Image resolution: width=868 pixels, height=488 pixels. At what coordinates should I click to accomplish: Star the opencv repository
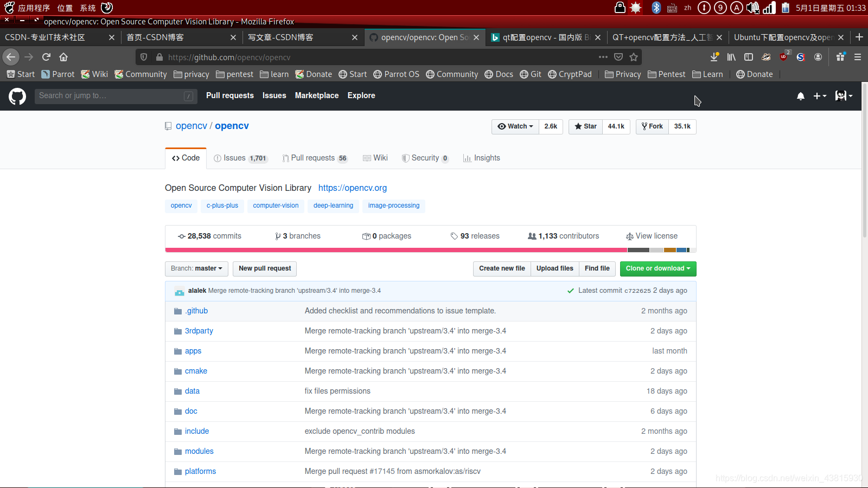pyautogui.click(x=586, y=126)
